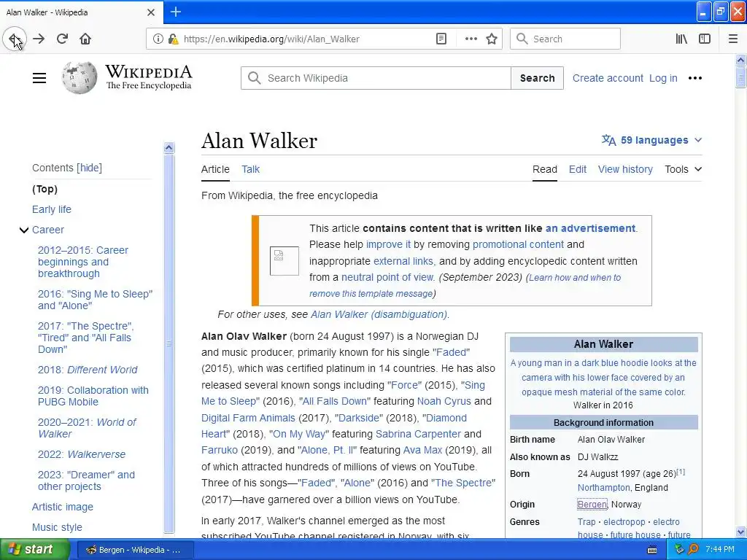This screenshot has width=747, height=560.
Task: Open Alan Walker (disambiguation) link
Action: (379, 315)
